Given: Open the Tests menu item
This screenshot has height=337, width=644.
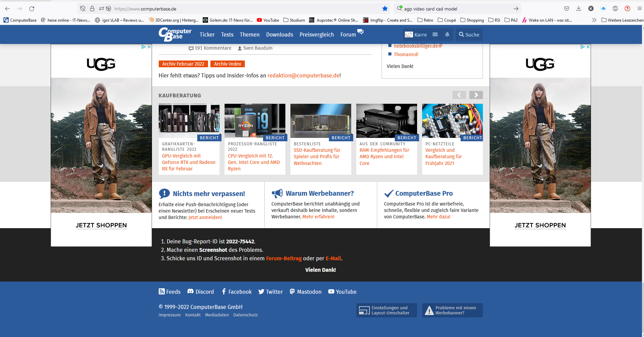Looking at the screenshot, I should (x=227, y=34).
